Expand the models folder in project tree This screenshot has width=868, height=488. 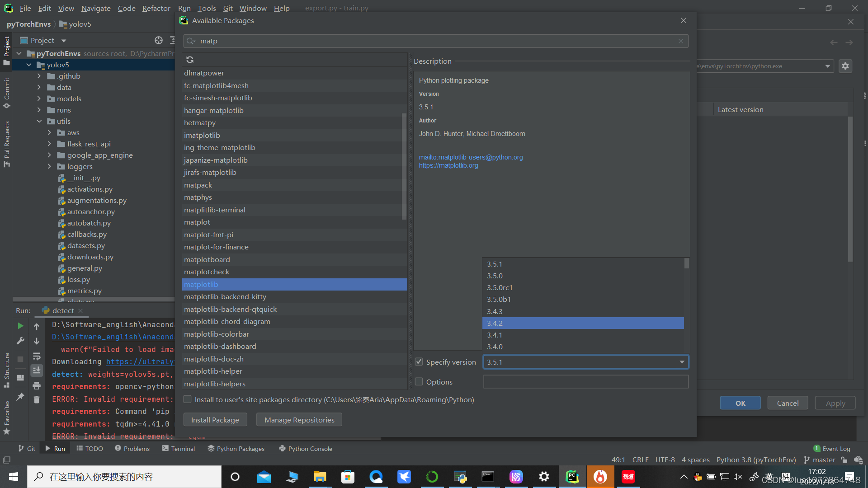click(39, 99)
